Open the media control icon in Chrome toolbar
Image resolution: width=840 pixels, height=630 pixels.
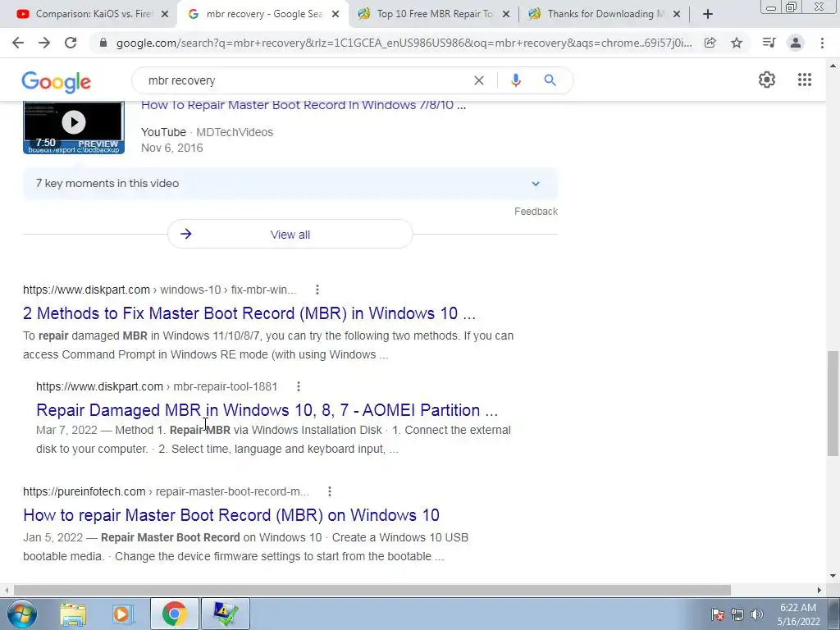(769, 43)
